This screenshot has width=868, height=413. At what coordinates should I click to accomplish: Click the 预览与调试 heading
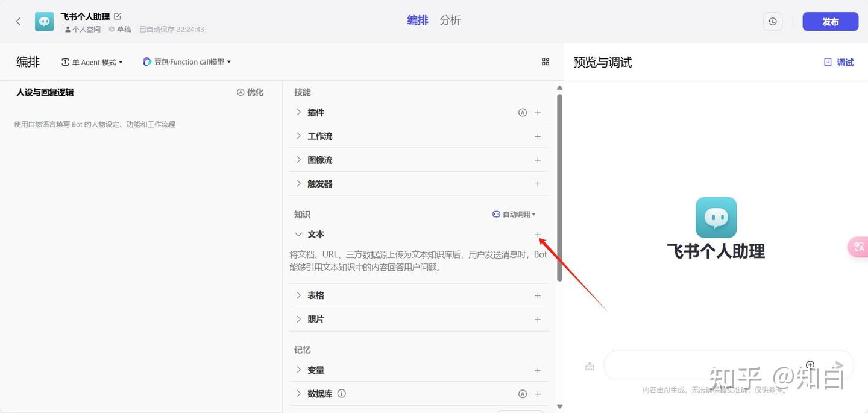(602, 62)
